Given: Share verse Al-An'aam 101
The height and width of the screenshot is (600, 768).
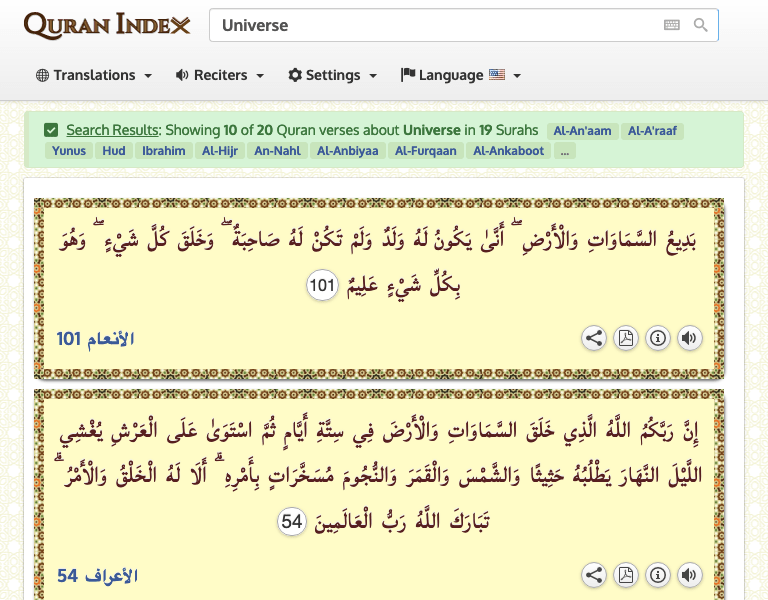Looking at the screenshot, I should (x=594, y=338).
